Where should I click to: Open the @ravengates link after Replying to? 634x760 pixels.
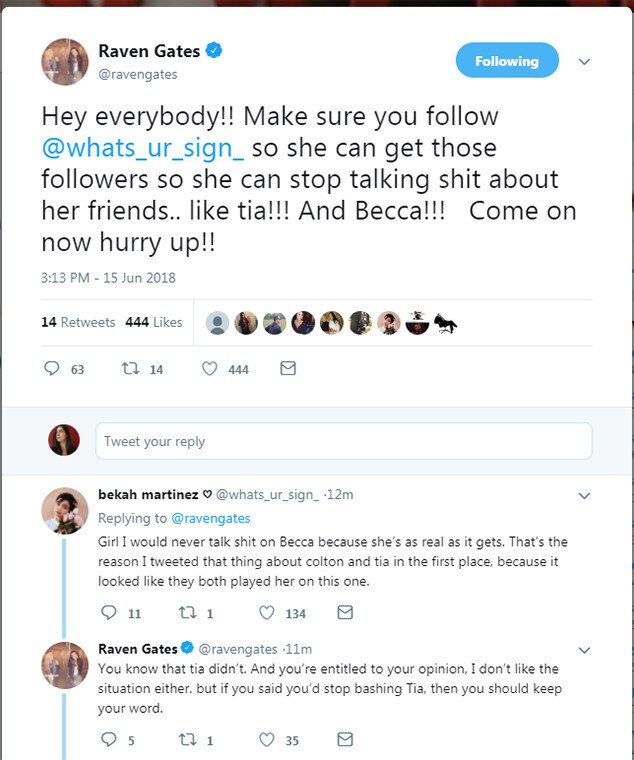click(211, 518)
